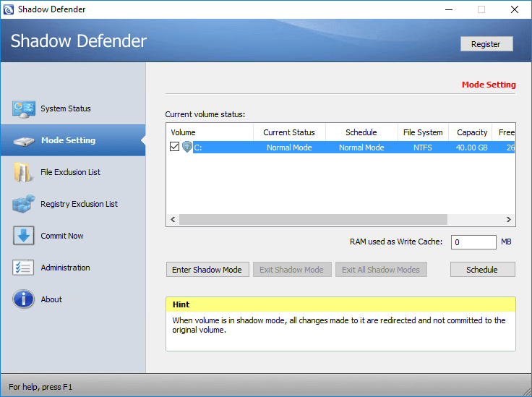Click the Administration checklist icon
The height and width of the screenshot is (397, 532).
[23, 268]
